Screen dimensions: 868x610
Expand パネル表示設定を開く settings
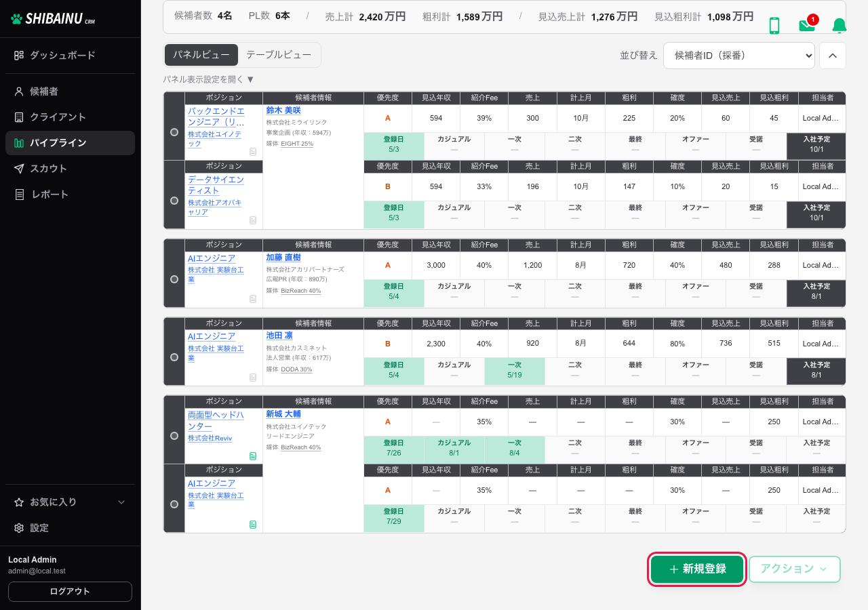pyautogui.click(x=209, y=79)
